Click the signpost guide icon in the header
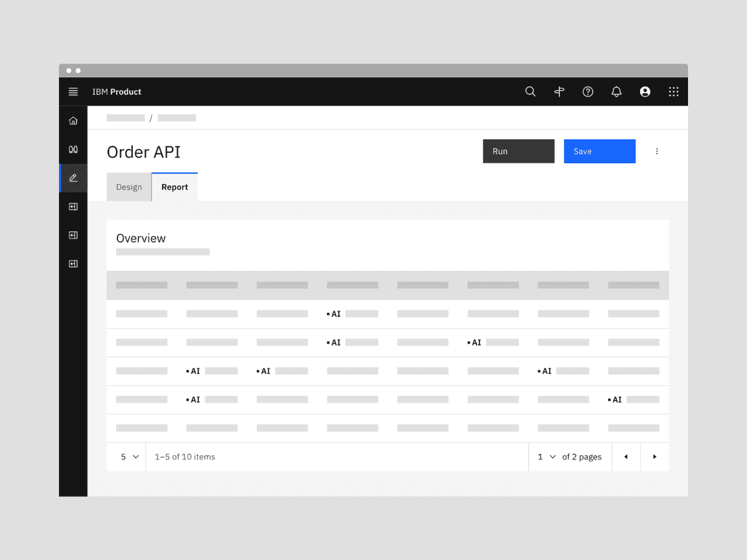 [559, 91]
